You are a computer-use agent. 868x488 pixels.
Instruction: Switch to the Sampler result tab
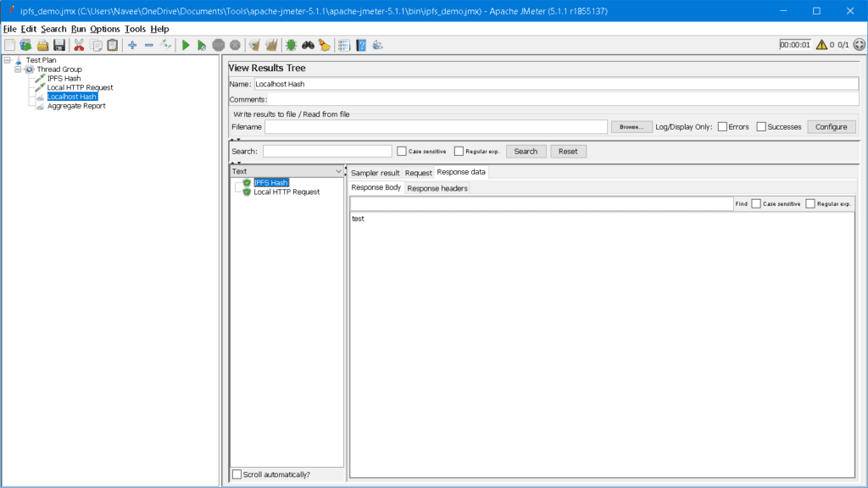click(375, 173)
